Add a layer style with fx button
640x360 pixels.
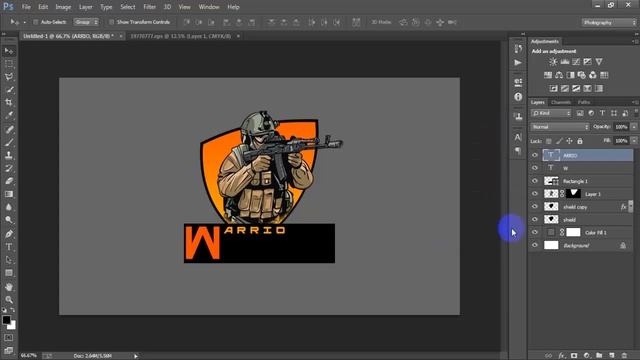[562, 356]
